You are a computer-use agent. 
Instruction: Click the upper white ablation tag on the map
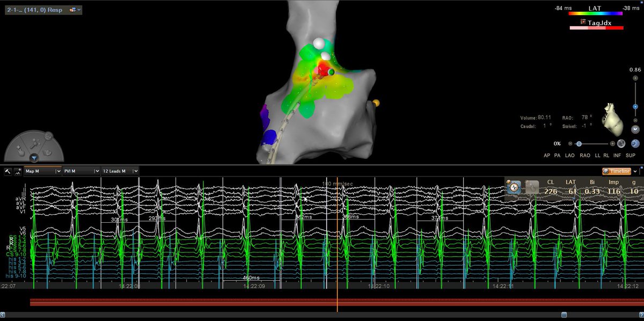point(319,43)
